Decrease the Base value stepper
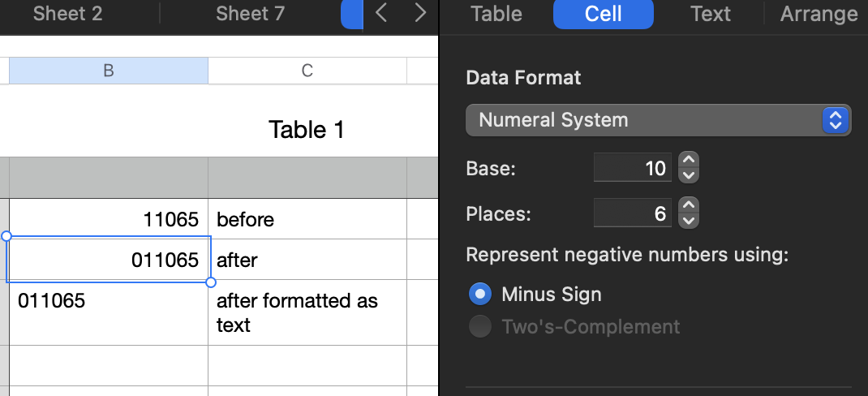 688,175
